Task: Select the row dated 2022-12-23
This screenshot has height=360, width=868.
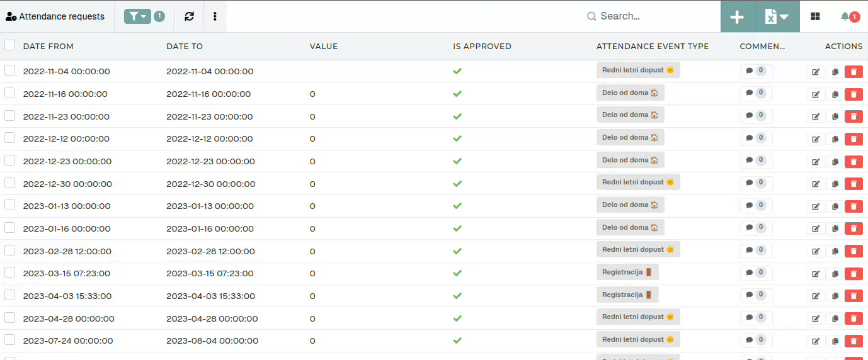Action: pos(9,160)
